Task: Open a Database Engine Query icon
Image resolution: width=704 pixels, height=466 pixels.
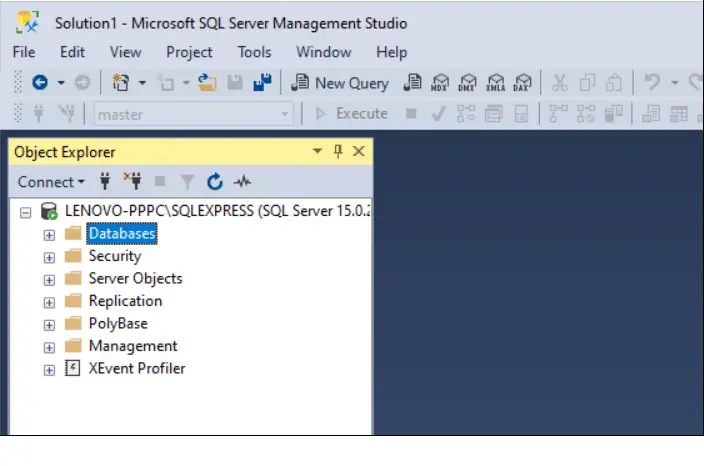Action: (x=412, y=83)
